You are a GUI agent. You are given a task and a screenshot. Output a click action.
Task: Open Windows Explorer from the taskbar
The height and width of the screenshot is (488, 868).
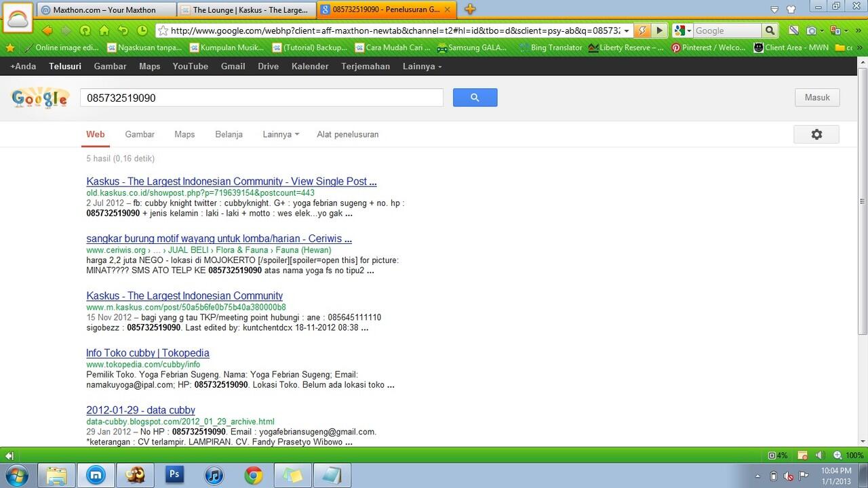57,475
